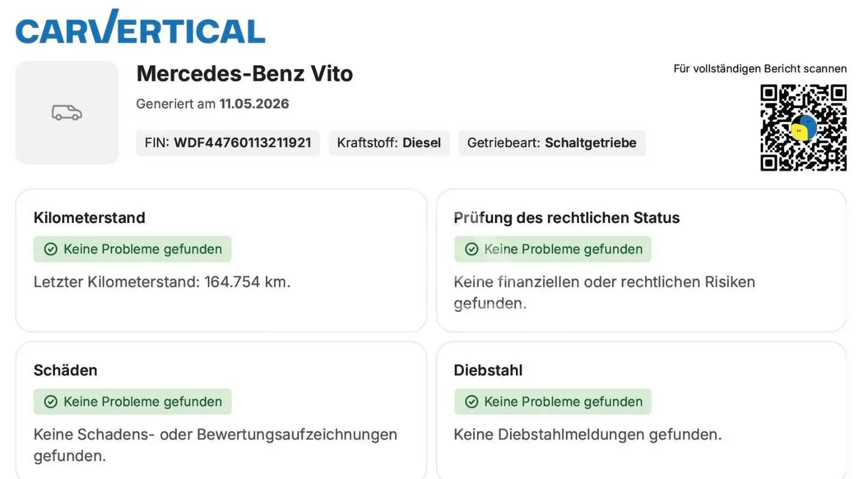Image resolution: width=868 pixels, height=479 pixels.
Task: Click 'Keine Diebstahlmeldungen gefunden' text
Action: point(588,435)
